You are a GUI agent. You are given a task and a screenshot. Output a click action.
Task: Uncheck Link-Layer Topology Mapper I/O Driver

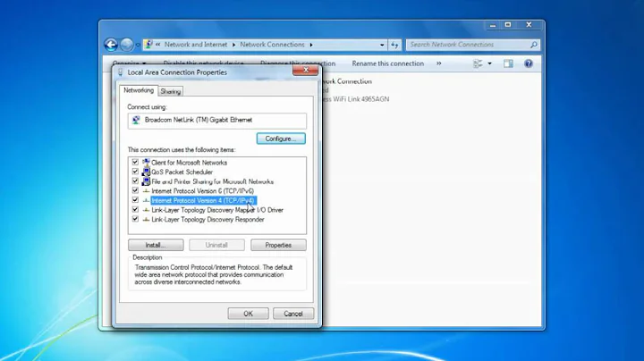(135, 209)
